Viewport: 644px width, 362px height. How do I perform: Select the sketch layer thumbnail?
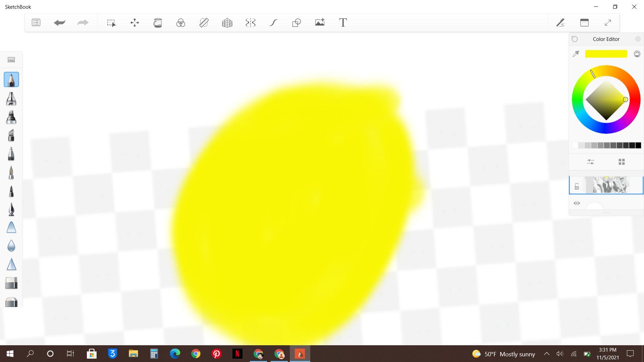[609, 185]
